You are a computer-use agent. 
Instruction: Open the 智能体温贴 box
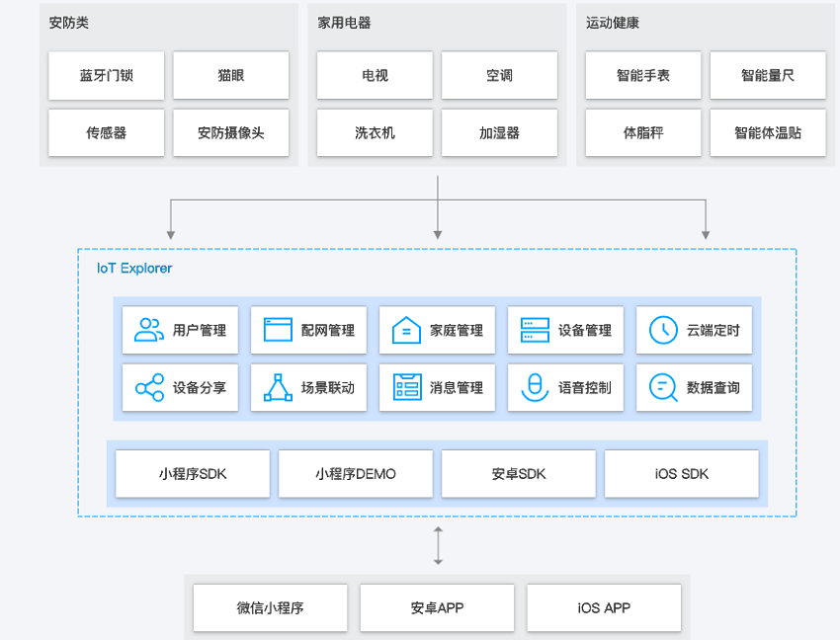coord(768,132)
